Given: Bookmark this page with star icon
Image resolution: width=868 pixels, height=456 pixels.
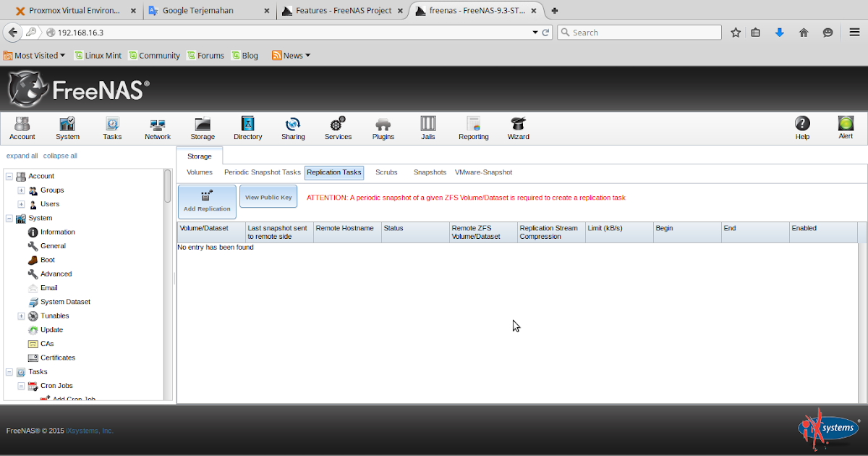Looking at the screenshot, I should click(x=736, y=33).
